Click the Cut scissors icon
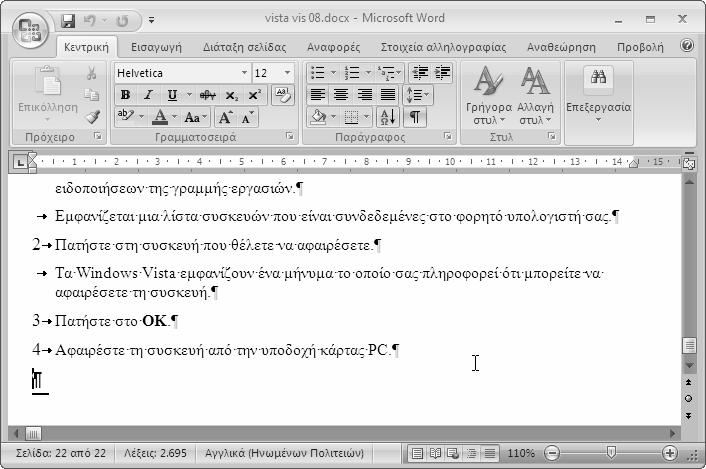This screenshot has width=706, height=469. (91, 73)
